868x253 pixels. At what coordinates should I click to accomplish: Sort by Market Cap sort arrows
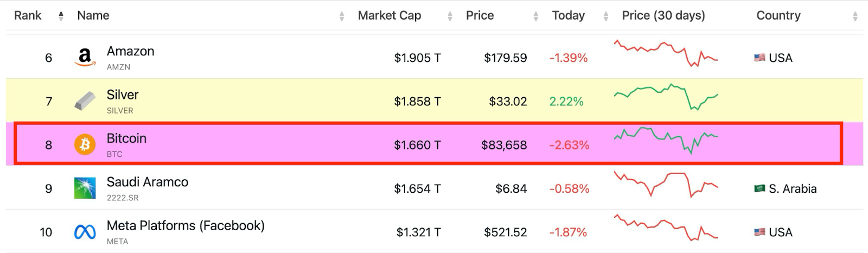click(450, 16)
